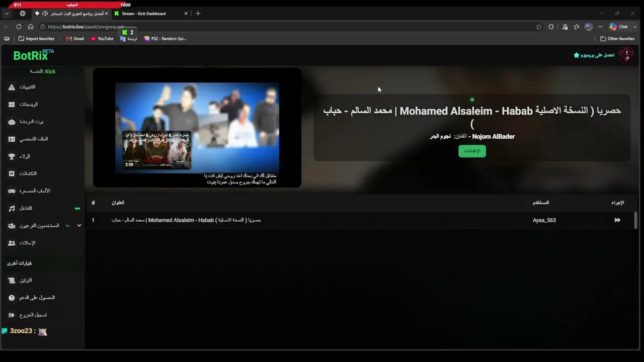This screenshot has width=644, height=362.
Task: Open the Discord integrations sidebar icon
Action: pyautogui.click(x=12, y=173)
